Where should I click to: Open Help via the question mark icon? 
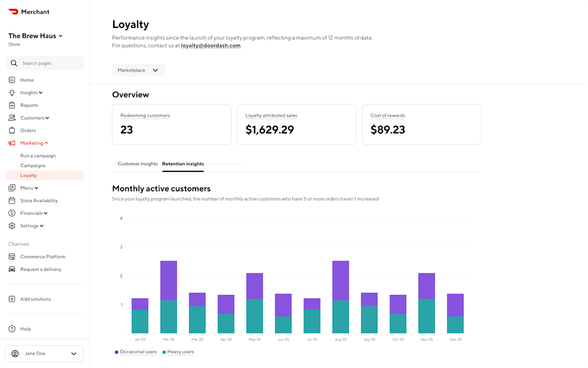click(11, 329)
